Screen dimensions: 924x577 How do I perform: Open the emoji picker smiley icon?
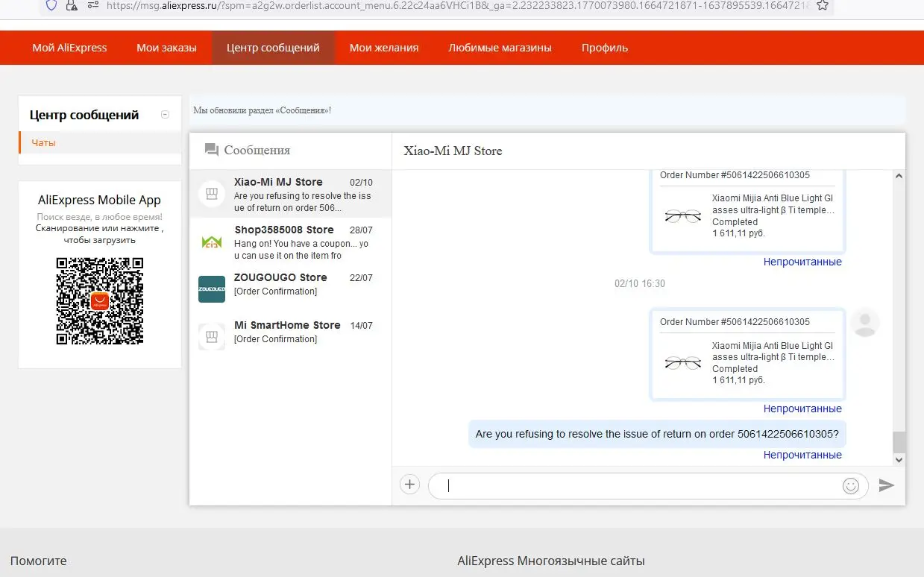[851, 485]
